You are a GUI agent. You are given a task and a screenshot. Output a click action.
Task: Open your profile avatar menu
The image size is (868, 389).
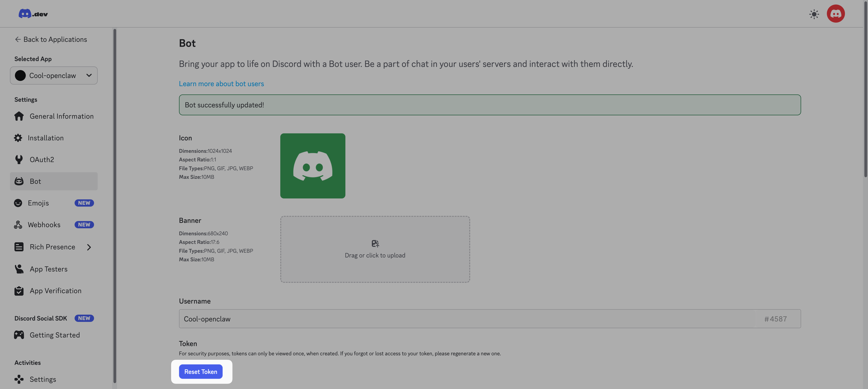pos(836,14)
